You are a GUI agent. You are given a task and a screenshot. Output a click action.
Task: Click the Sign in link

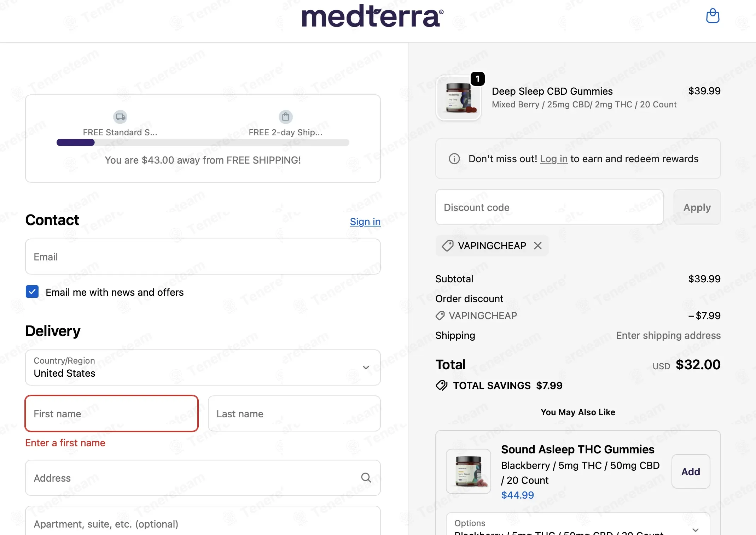(365, 222)
